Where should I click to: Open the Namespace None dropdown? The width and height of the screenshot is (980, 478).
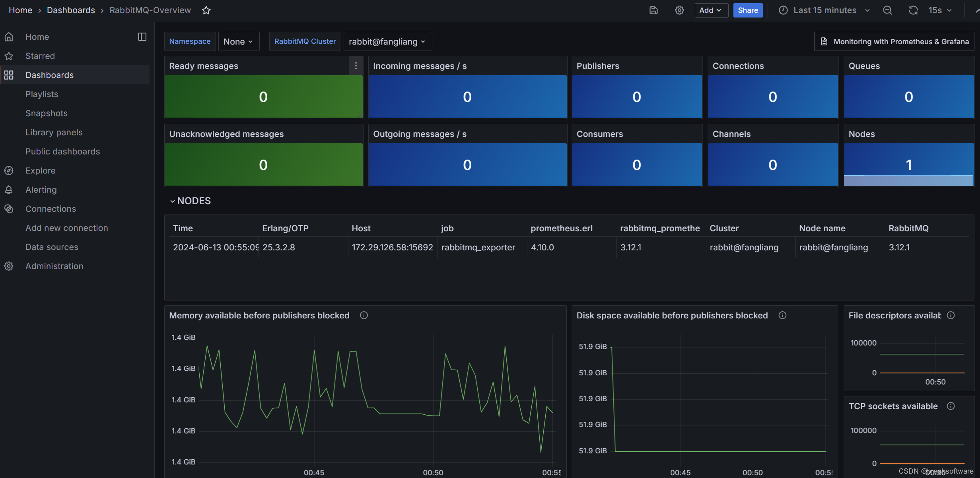[239, 42]
